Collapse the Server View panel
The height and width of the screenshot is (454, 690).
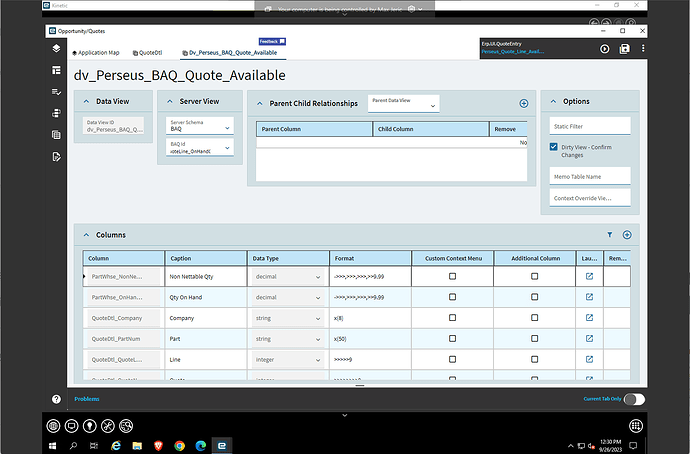(x=170, y=101)
